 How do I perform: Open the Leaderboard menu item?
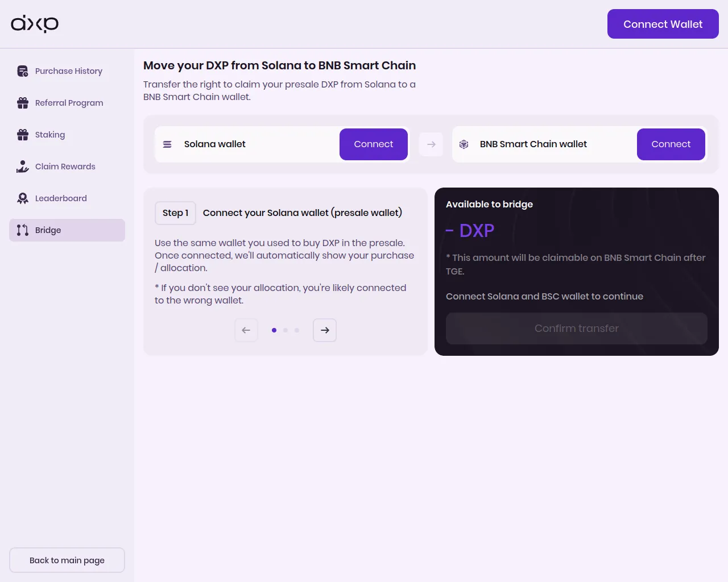pyautogui.click(x=61, y=198)
